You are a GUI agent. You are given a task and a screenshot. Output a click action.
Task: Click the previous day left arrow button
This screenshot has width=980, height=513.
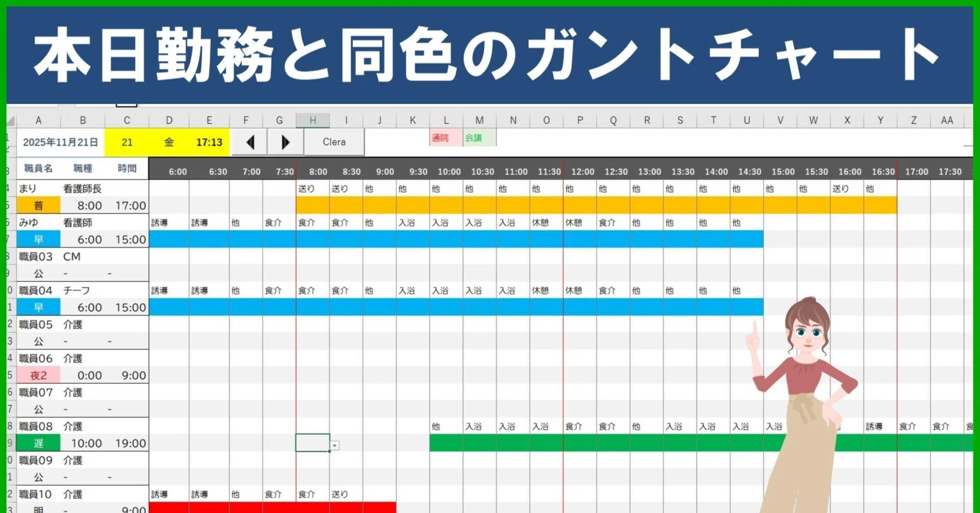(x=250, y=142)
